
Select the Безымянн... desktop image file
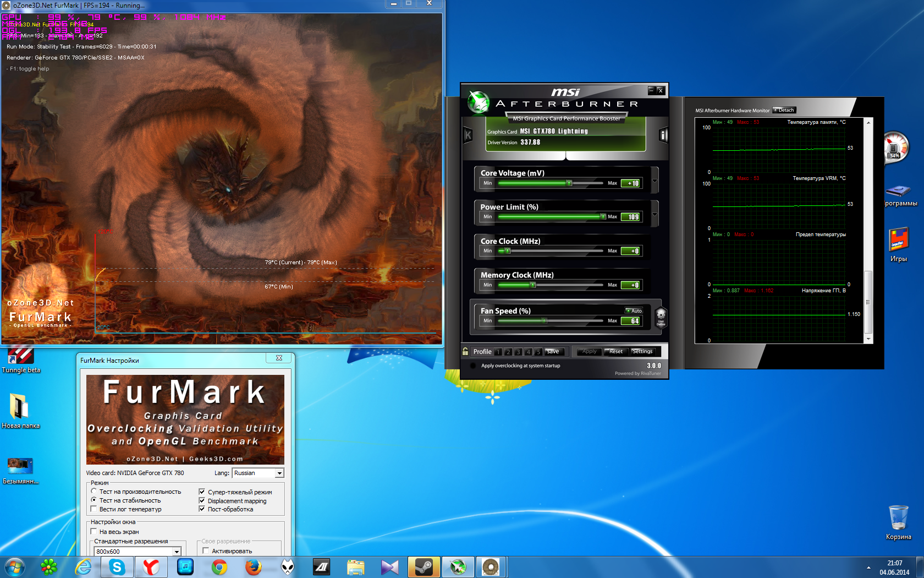coord(20,471)
